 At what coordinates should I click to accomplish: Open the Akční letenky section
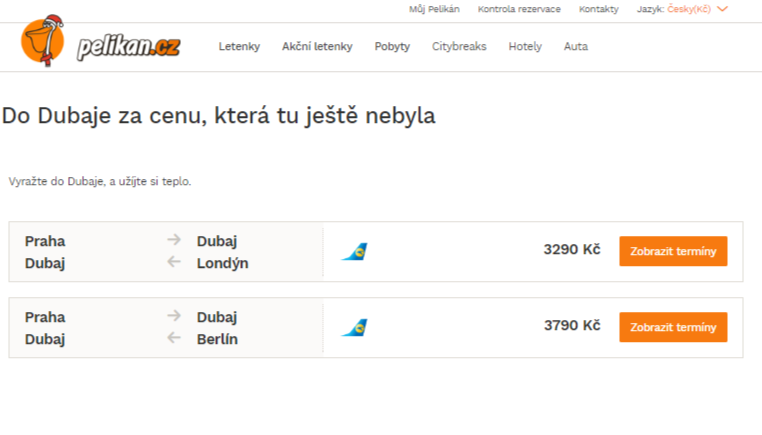317,46
